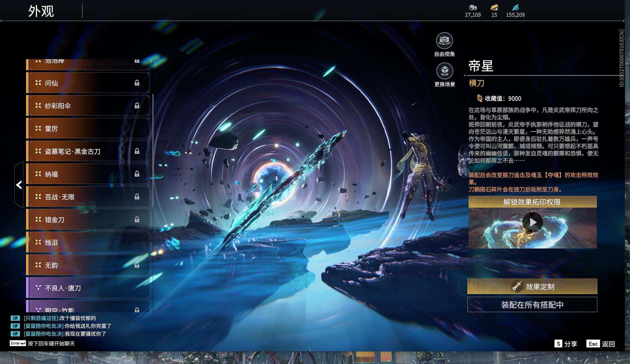
Task: Click the rarity icon beside 雷厉
Action: coord(38,128)
